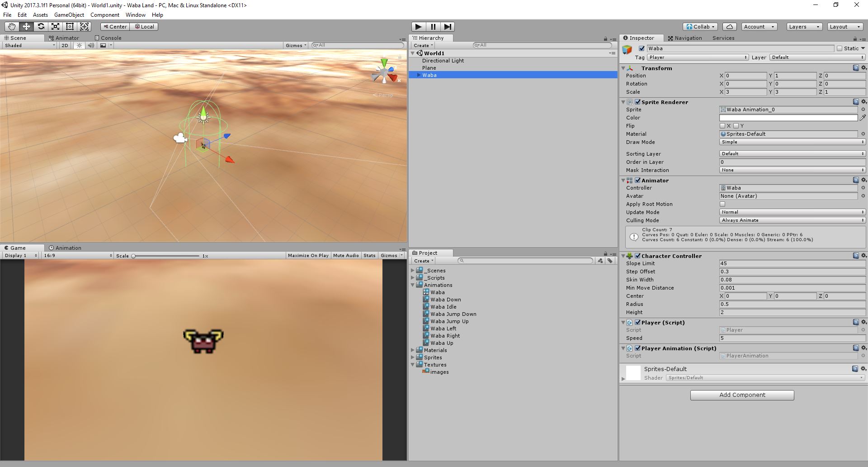This screenshot has height=467, width=868.
Task: Toggle scene lighting sun icon
Action: coord(80,45)
